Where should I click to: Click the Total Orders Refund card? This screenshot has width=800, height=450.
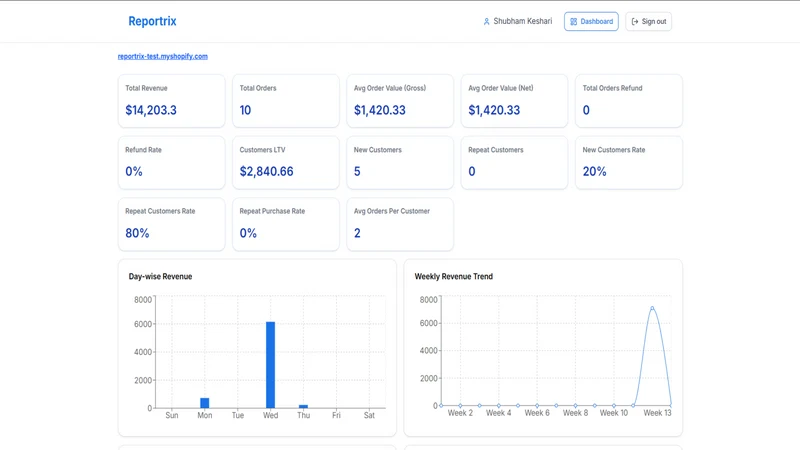click(629, 101)
